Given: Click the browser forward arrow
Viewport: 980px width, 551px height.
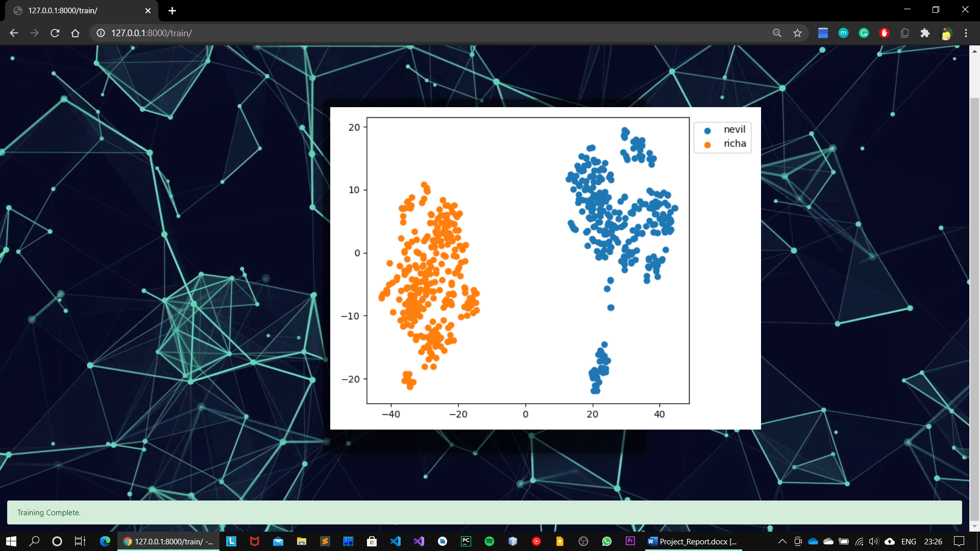Looking at the screenshot, I should 34,33.
